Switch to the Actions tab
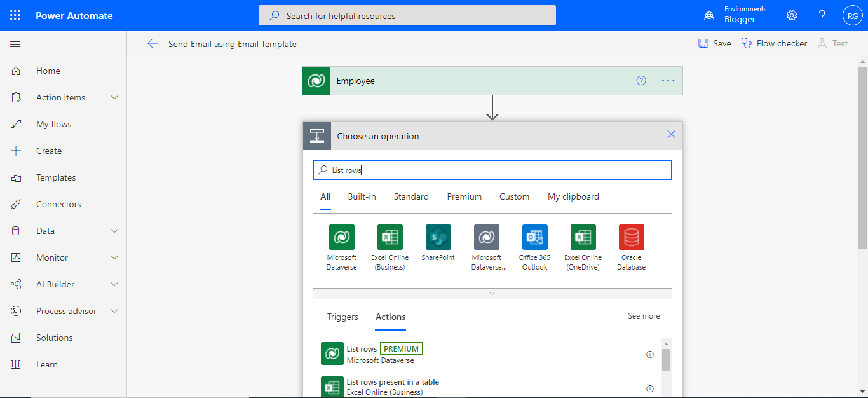This screenshot has height=398, width=868. 390,317
